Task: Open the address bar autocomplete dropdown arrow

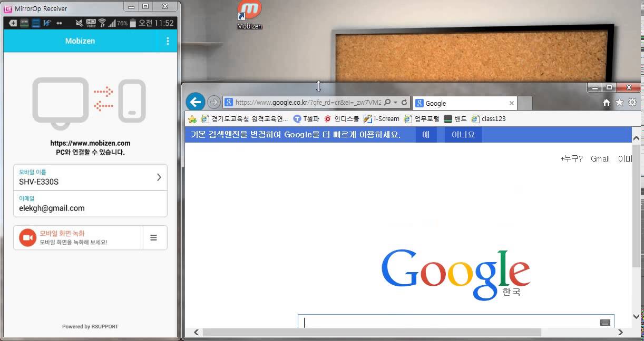Action: coord(395,103)
